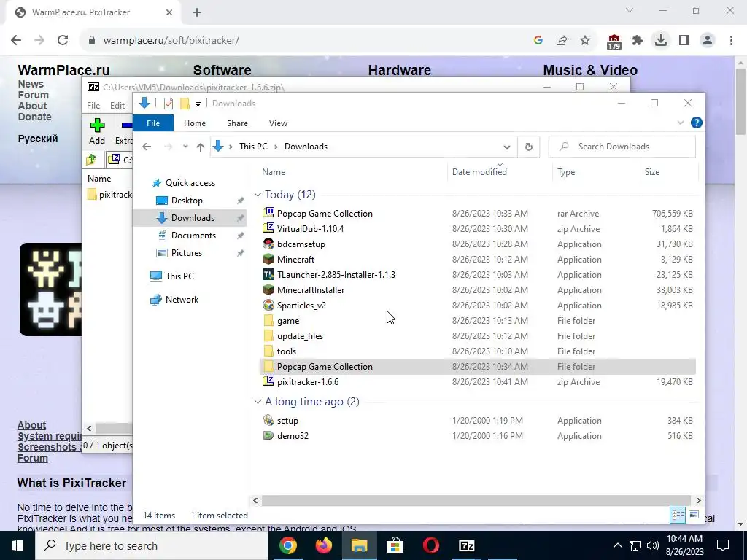Open the Home ribbon tab
The height and width of the screenshot is (560, 747).
pyautogui.click(x=194, y=122)
